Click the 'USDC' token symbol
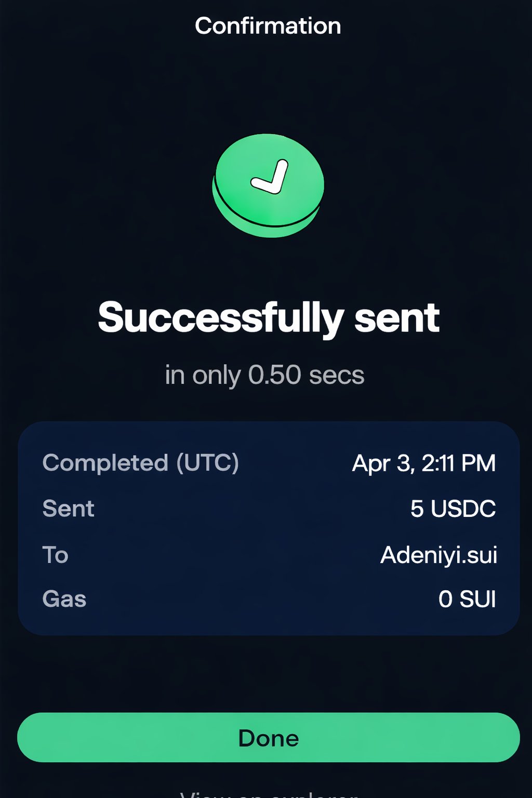The height and width of the screenshot is (798, 532). 463,509
